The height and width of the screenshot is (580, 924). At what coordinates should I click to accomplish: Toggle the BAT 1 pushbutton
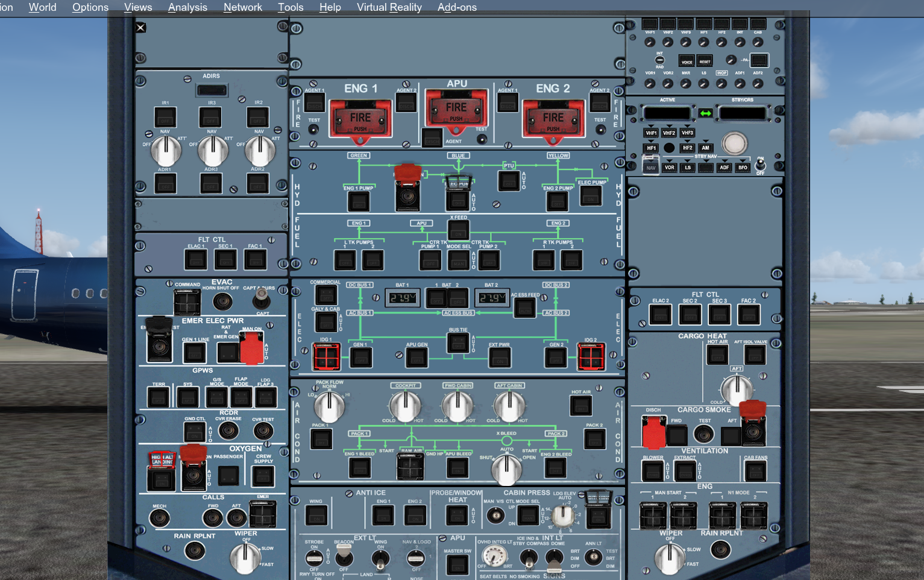click(436, 298)
